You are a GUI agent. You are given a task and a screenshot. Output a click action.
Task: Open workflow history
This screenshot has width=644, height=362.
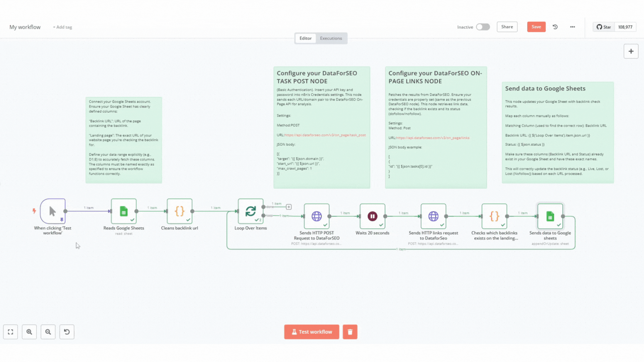[555, 27]
